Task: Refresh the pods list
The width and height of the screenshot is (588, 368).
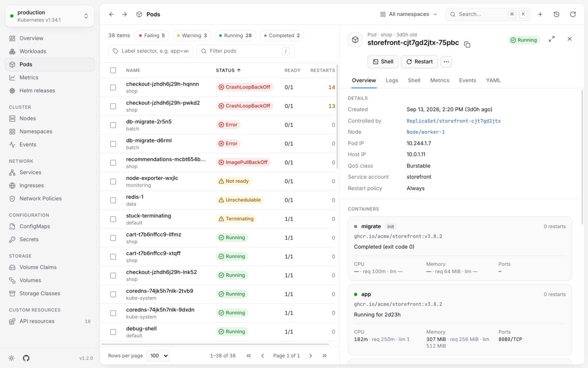Action: 573,14
